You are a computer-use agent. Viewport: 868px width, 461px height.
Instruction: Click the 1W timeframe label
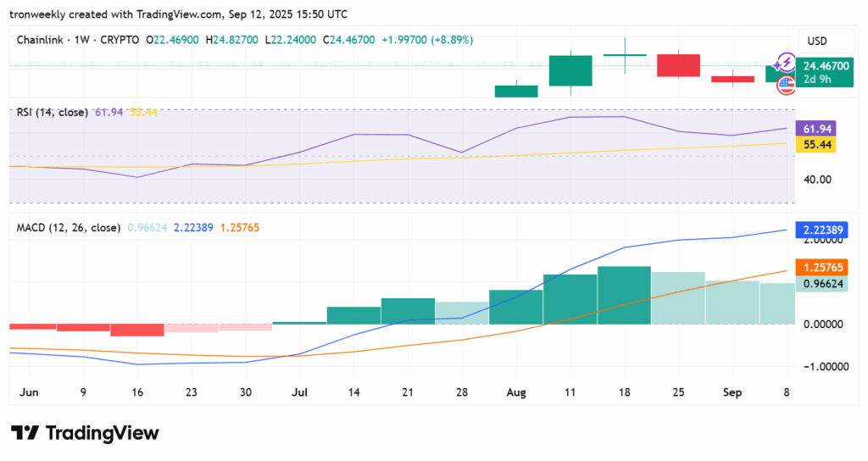coord(82,40)
